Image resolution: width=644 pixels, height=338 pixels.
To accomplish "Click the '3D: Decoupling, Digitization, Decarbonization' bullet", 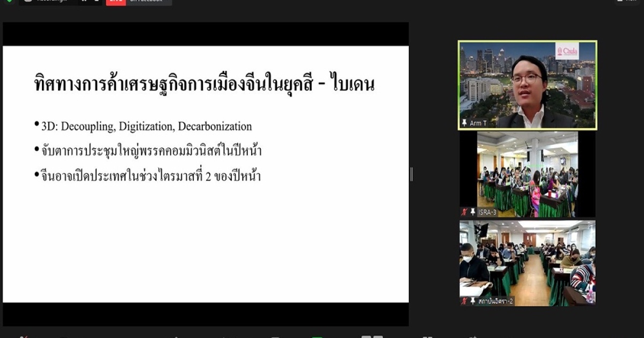I will click(146, 127).
